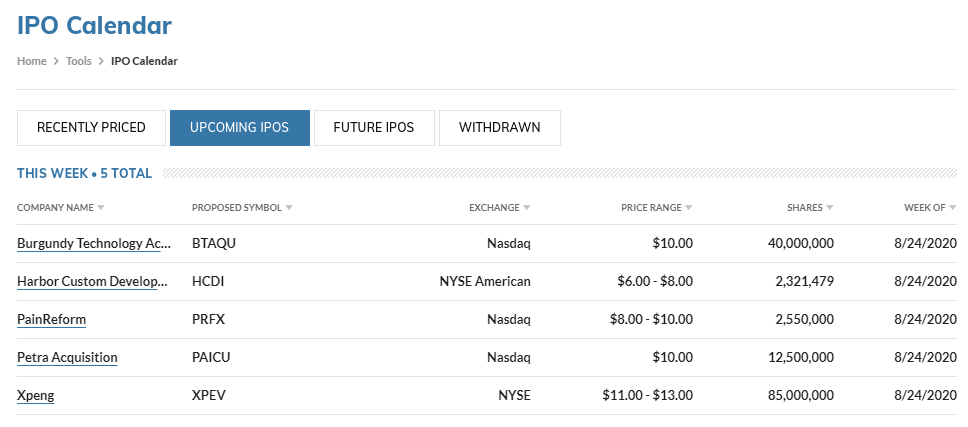Click the $11.00 - $13.00 price range
Screen dimensions: 968x427
click(648, 396)
